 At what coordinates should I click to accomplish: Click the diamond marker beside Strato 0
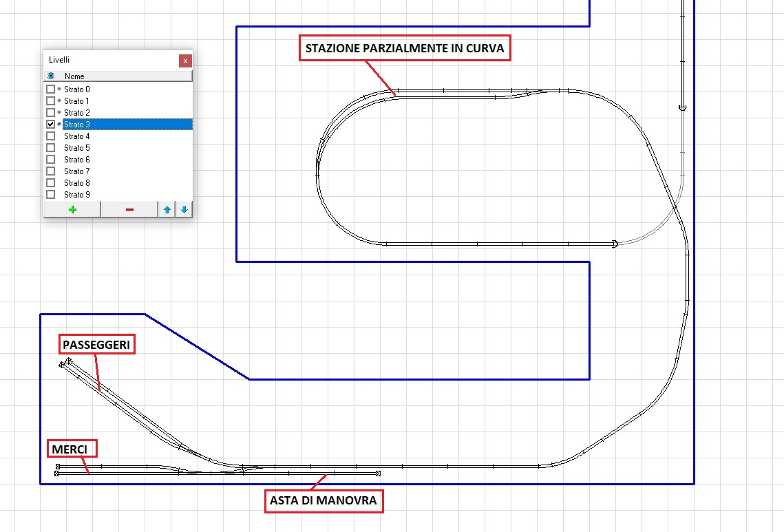tap(59, 89)
